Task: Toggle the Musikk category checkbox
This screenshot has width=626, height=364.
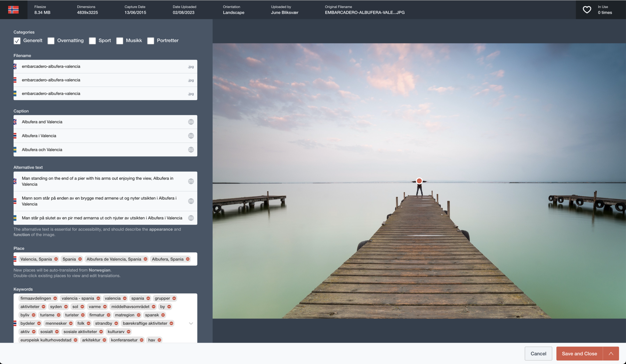Action: [120, 41]
